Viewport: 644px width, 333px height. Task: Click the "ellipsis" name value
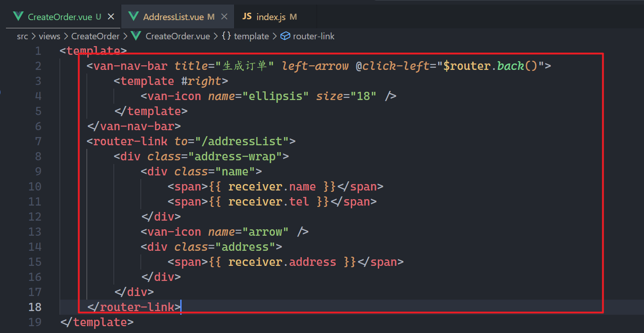(275, 96)
